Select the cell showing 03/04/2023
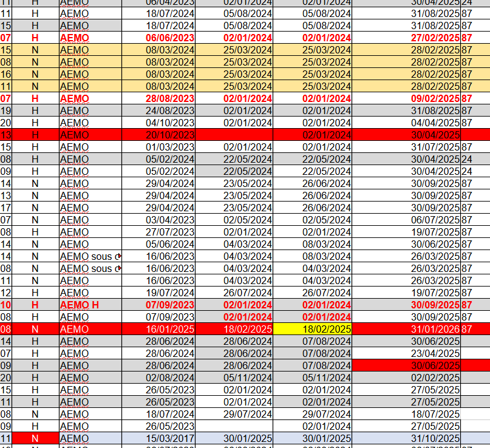490x448 pixels. coord(170,220)
